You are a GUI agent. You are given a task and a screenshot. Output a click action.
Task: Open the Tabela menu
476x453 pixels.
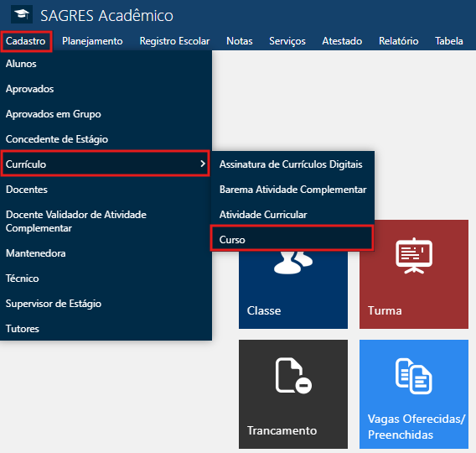click(x=449, y=41)
